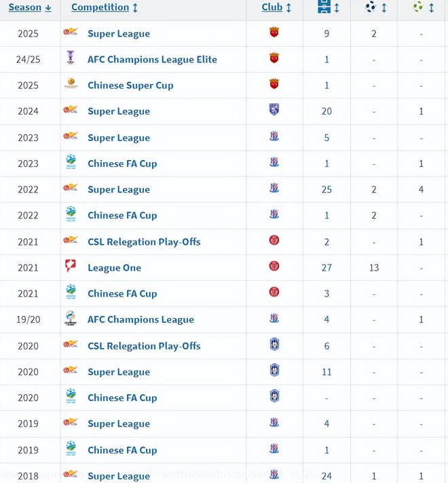448x483 pixels.
Task: Open the Chinese Super Cup link
Action: (130, 85)
